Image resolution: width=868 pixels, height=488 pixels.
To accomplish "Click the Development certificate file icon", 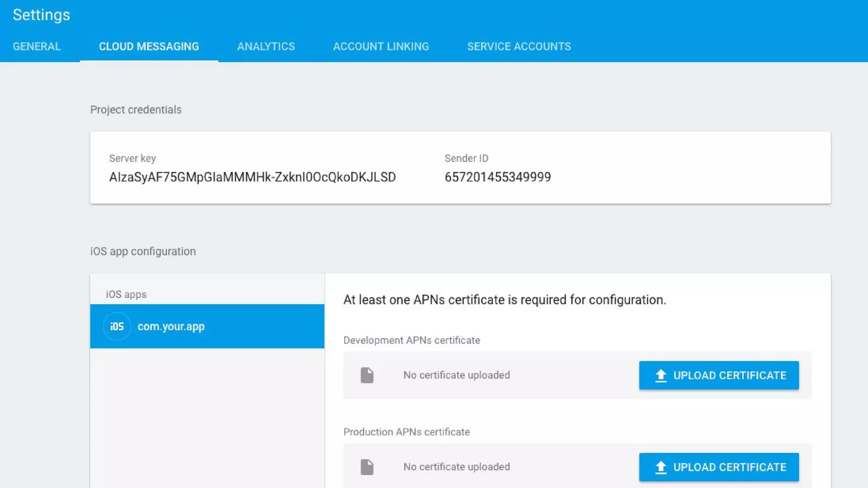I will (367, 375).
